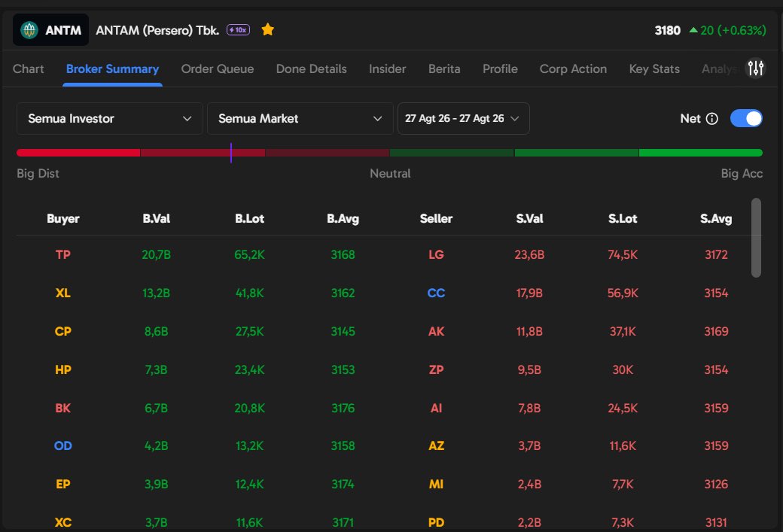Select seller broker AZ
783x532 pixels.
pos(436,445)
